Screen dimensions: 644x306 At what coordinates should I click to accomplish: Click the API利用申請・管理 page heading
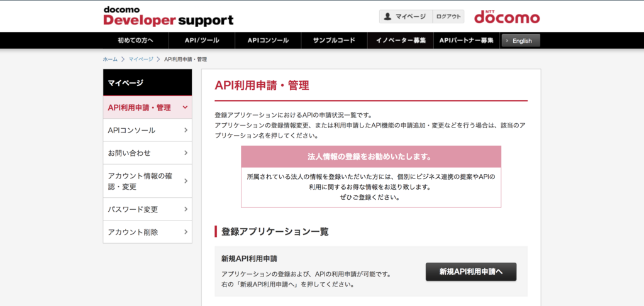[x=262, y=85]
